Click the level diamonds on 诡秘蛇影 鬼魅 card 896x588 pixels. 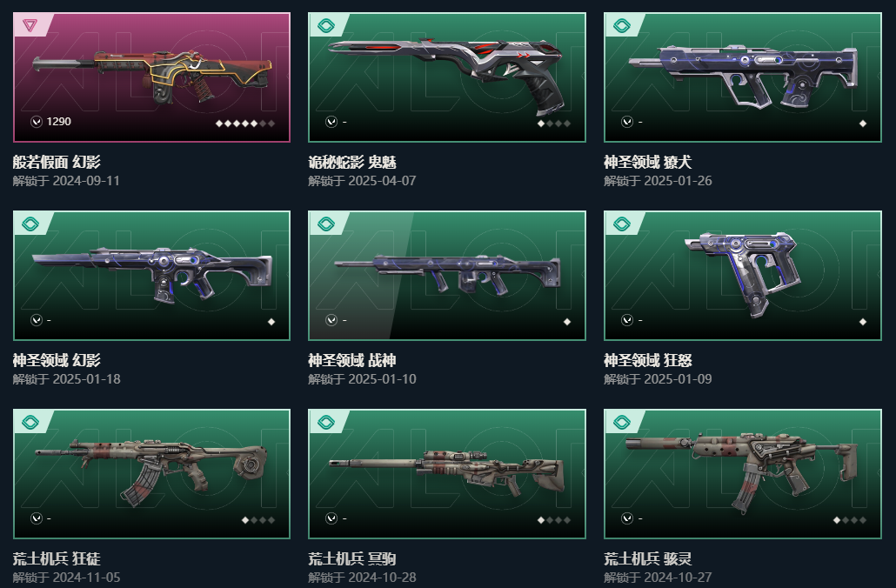[554, 124]
